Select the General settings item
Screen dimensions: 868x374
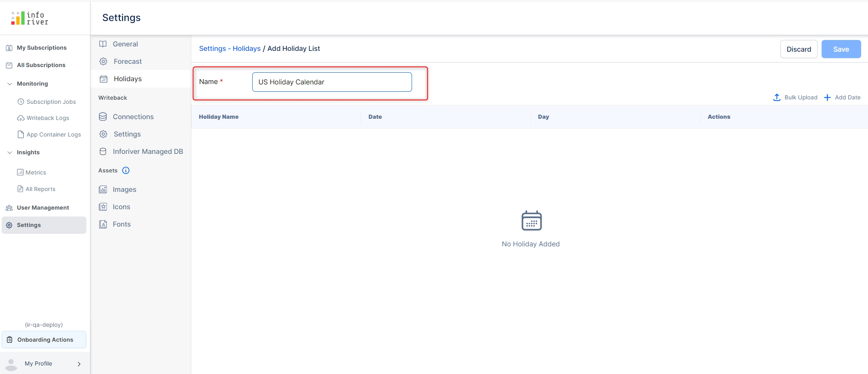point(125,44)
